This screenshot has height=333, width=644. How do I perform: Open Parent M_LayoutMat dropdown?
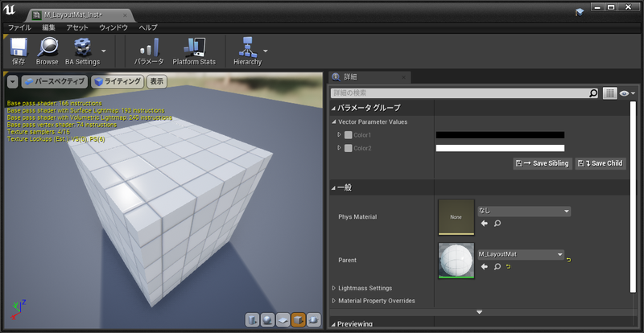click(x=520, y=254)
